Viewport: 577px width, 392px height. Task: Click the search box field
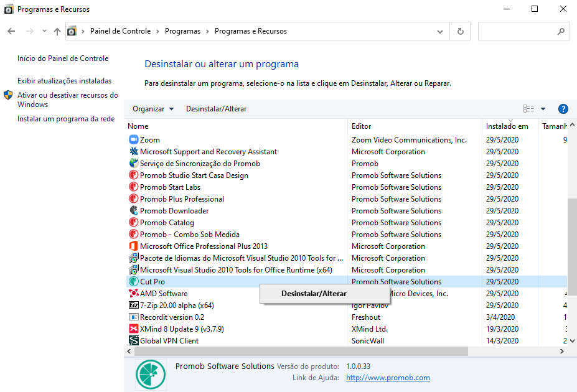coord(523,31)
